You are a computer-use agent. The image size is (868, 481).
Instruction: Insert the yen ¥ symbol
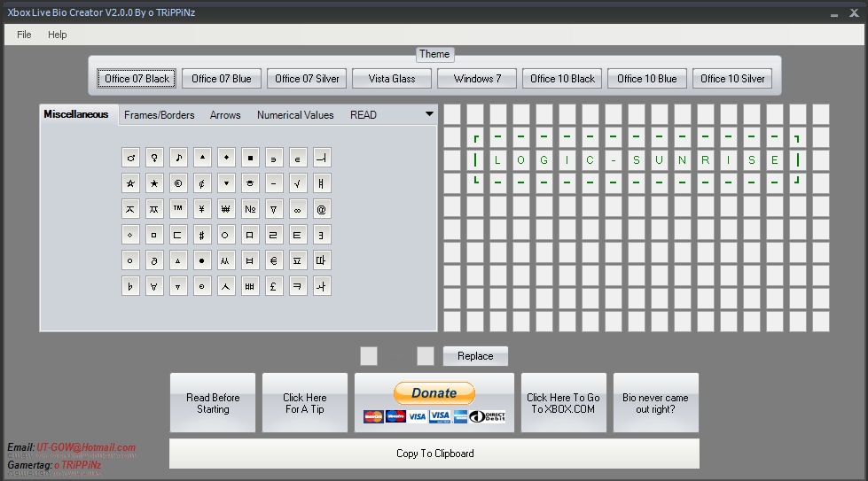202,209
